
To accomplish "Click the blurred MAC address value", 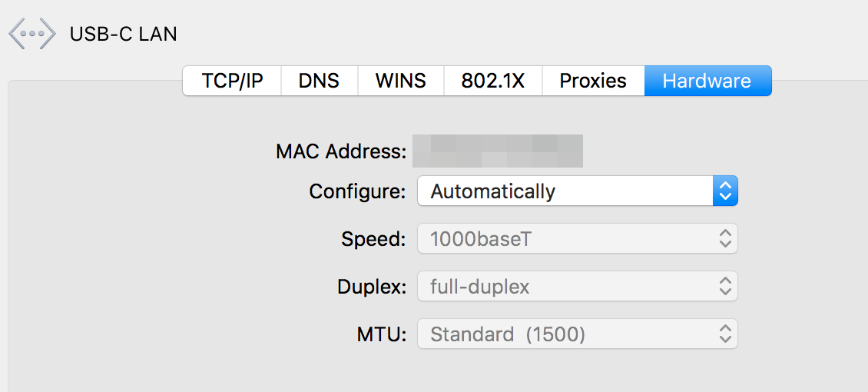I will pyautogui.click(x=498, y=151).
